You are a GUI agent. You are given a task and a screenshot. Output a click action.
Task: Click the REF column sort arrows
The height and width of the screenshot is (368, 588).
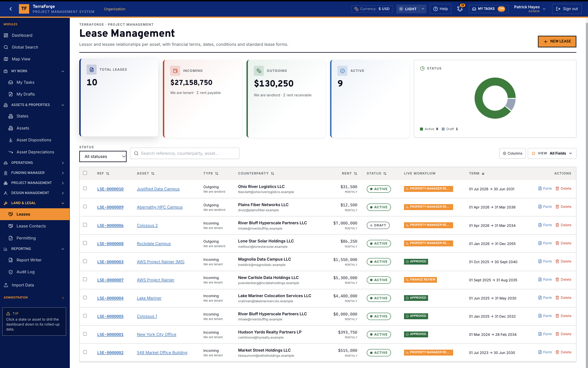108,174
